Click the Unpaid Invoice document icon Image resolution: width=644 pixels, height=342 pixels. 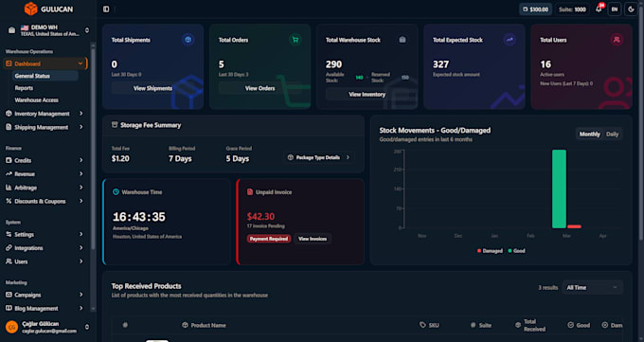tap(250, 192)
